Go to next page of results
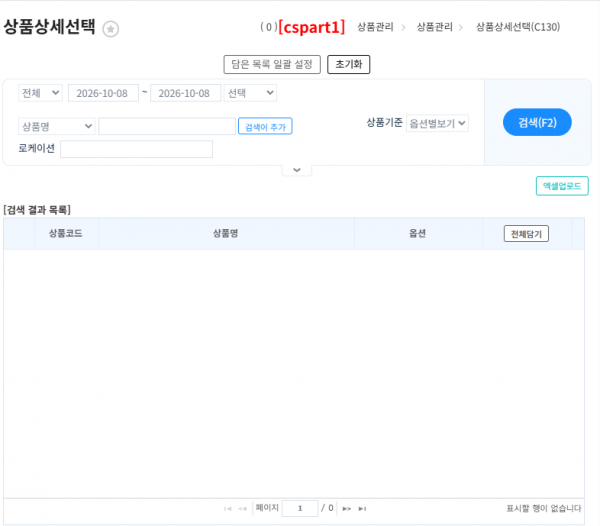 [x=347, y=508]
